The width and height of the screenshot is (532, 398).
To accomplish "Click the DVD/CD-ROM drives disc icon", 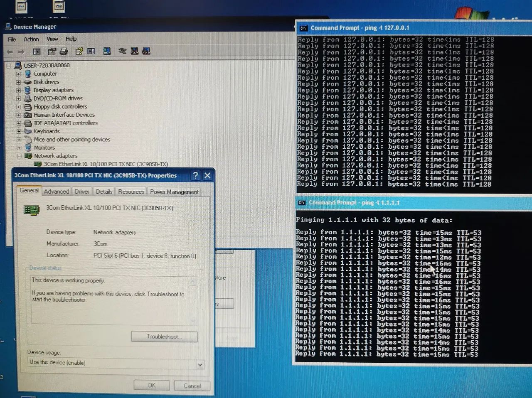I will click(28, 98).
